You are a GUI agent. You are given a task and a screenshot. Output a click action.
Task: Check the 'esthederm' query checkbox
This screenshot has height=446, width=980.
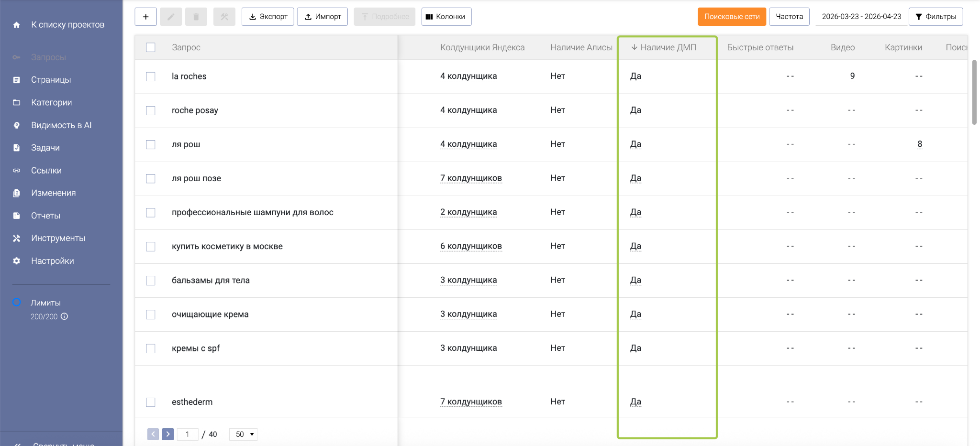pyautogui.click(x=151, y=402)
